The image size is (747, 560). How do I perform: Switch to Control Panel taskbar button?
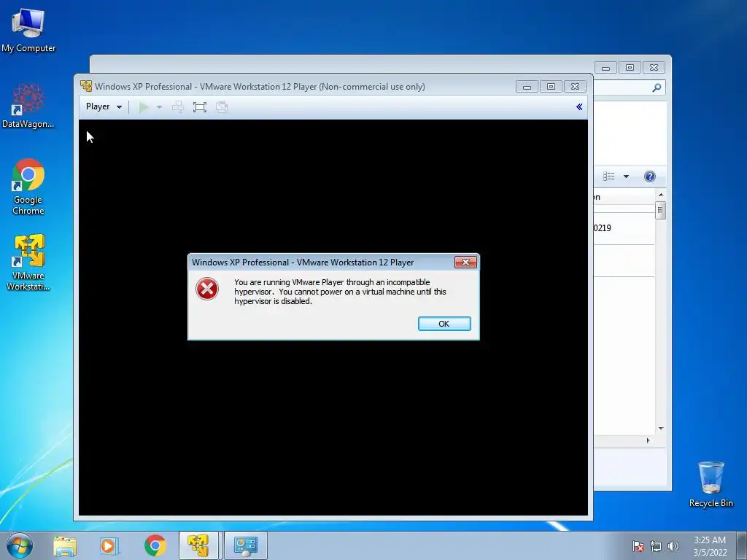(x=246, y=545)
